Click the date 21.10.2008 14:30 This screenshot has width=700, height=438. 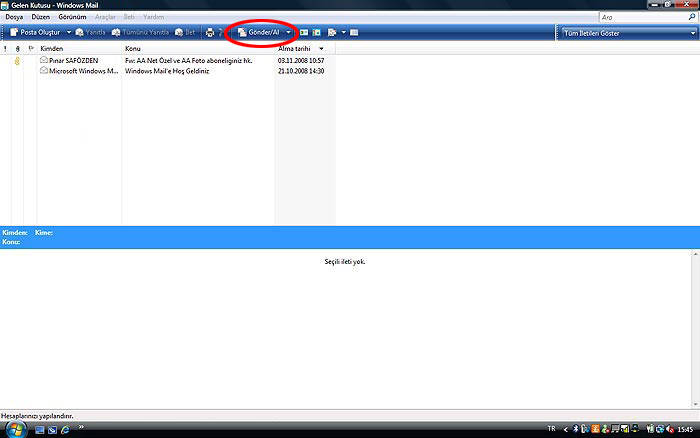(301, 71)
